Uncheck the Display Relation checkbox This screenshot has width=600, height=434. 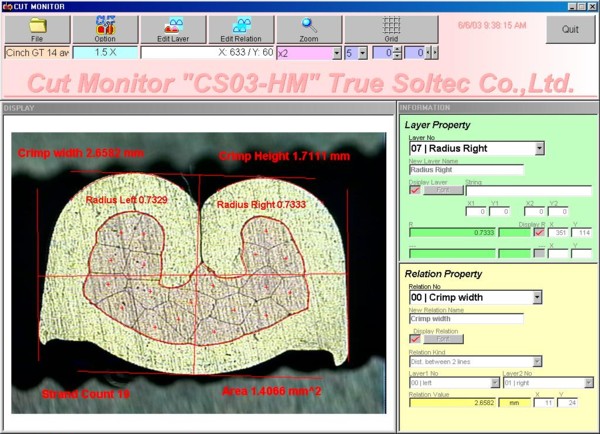(x=415, y=338)
